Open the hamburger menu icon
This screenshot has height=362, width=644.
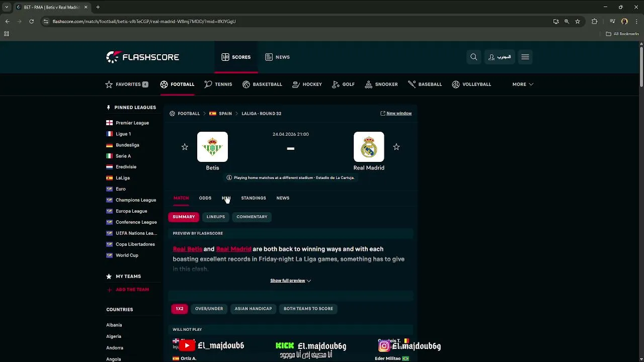click(x=525, y=57)
